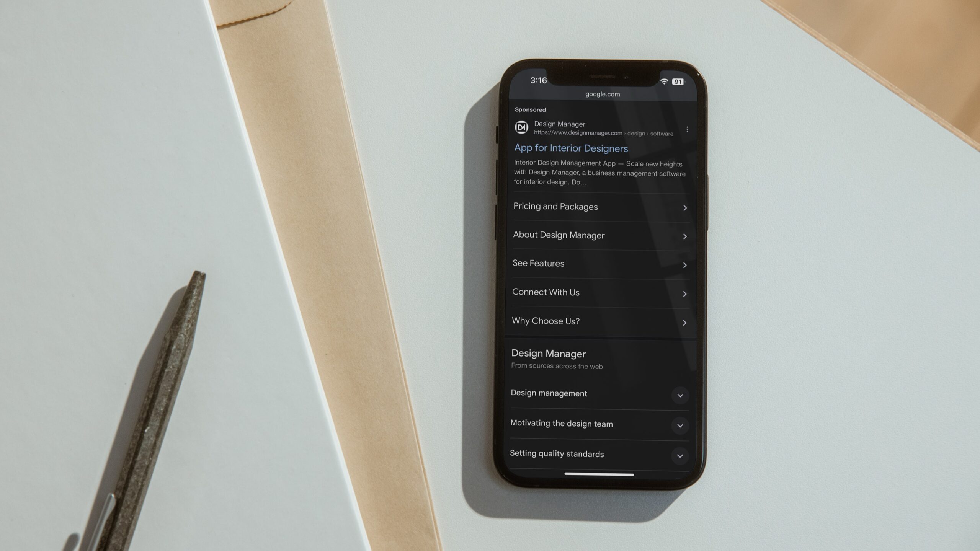
Task: Expand the Motivating the design team section
Action: click(x=679, y=424)
